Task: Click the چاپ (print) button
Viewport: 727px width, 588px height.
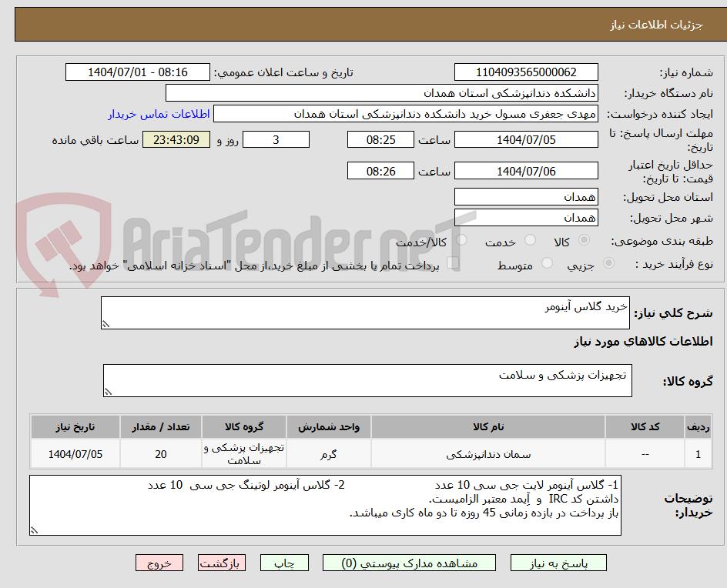Action: (284, 563)
